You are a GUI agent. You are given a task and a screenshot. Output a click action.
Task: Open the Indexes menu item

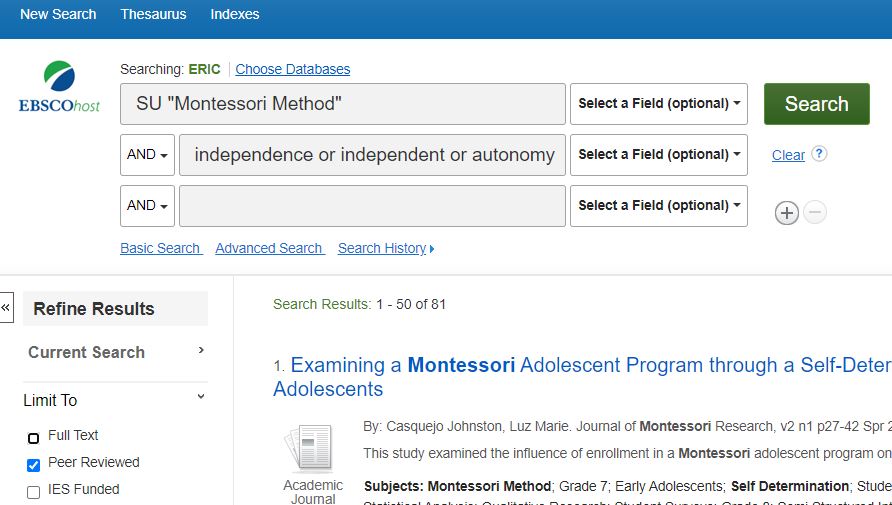(234, 14)
